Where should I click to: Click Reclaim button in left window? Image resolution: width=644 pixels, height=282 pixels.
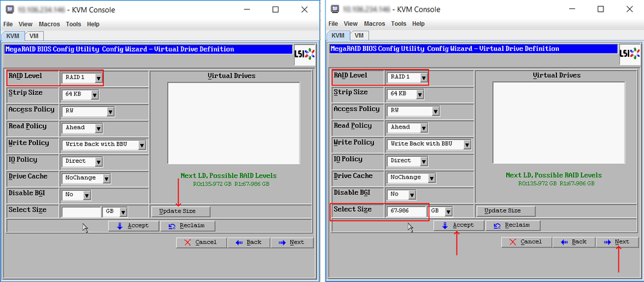click(x=188, y=226)
